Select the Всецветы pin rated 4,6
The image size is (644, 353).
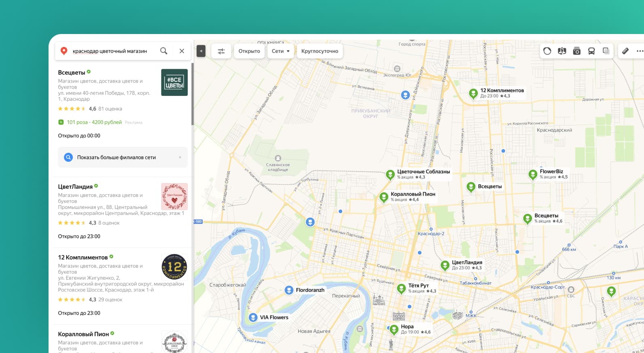tap(527, 219)
